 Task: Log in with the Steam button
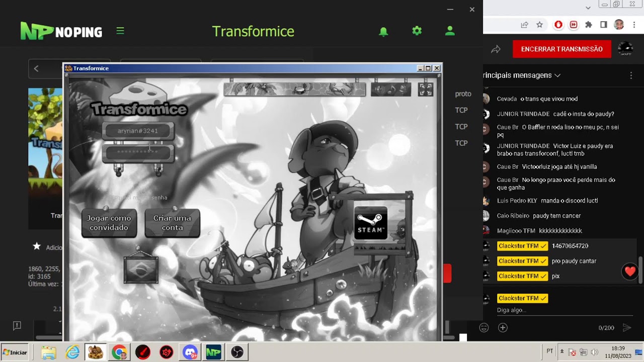tap(371, 223)
